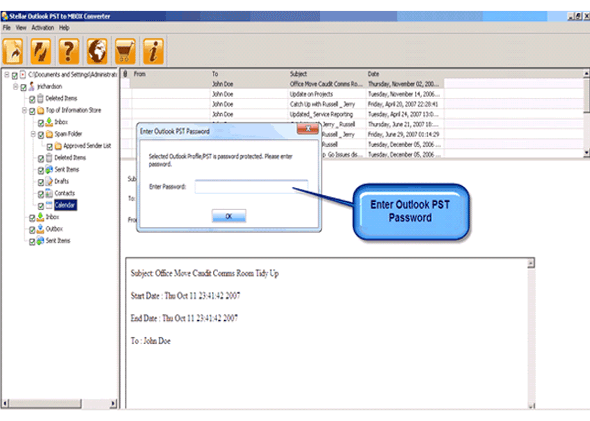This screenshot has height=421, width=590.
Task: Click the Contacts folder icon in tree
Action: (x=49, y=193)
